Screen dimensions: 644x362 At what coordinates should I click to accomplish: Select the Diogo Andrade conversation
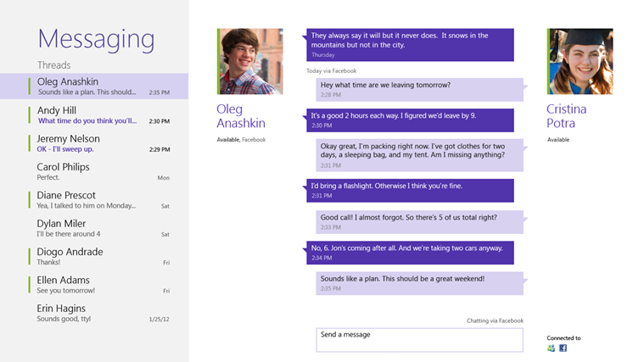(94, 257)
